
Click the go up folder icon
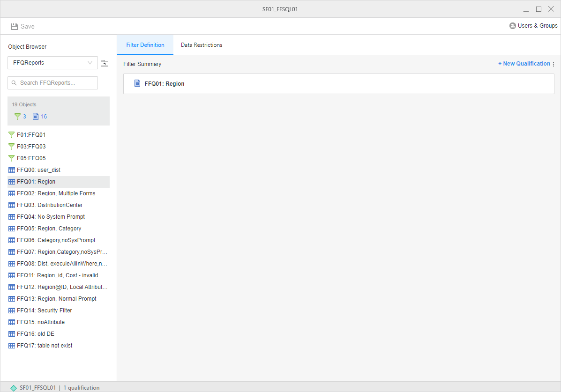coord(105,63)
